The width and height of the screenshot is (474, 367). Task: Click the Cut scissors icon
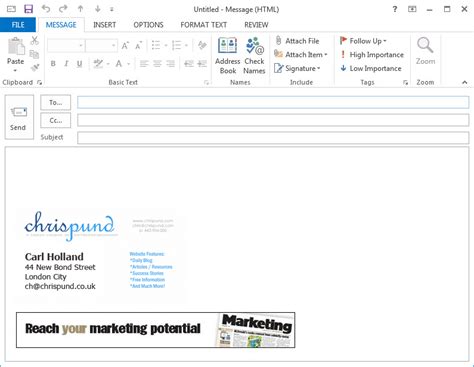pyautogui.click(x=34, y=41)
